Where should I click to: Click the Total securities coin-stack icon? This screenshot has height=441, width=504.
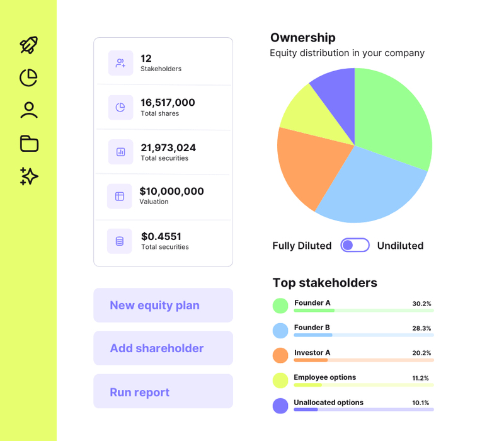[x=120, y=241]
